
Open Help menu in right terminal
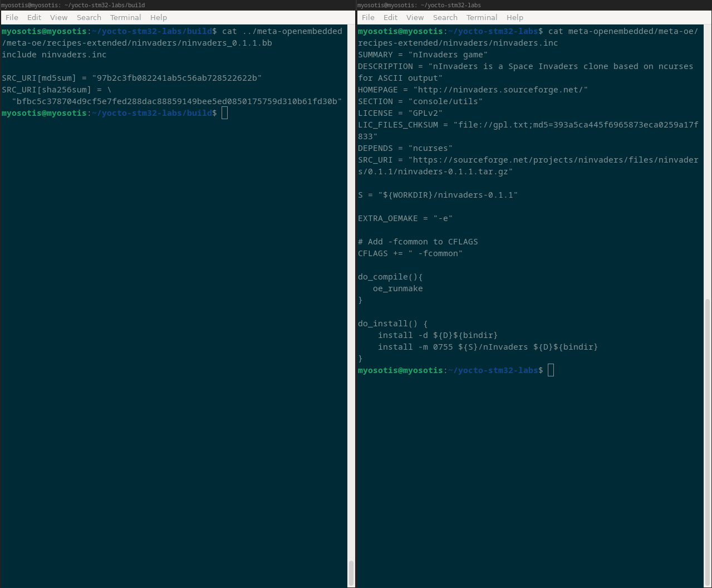[x=515, y=17]
